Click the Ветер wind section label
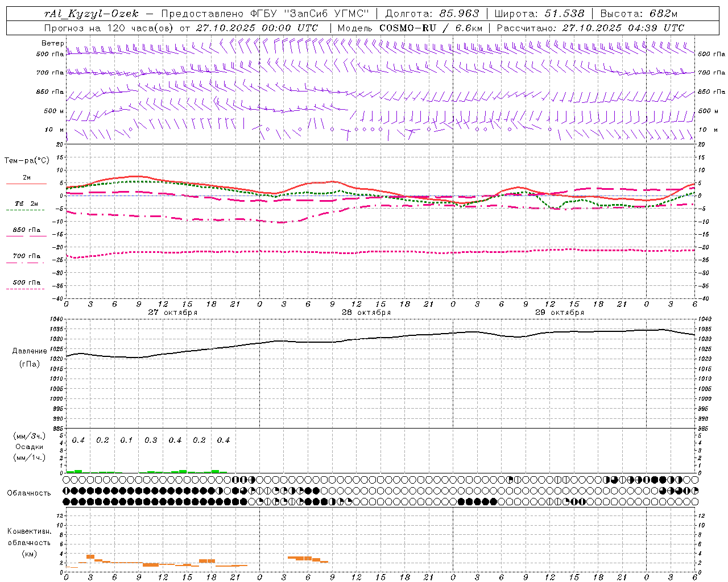 [52, 43]
